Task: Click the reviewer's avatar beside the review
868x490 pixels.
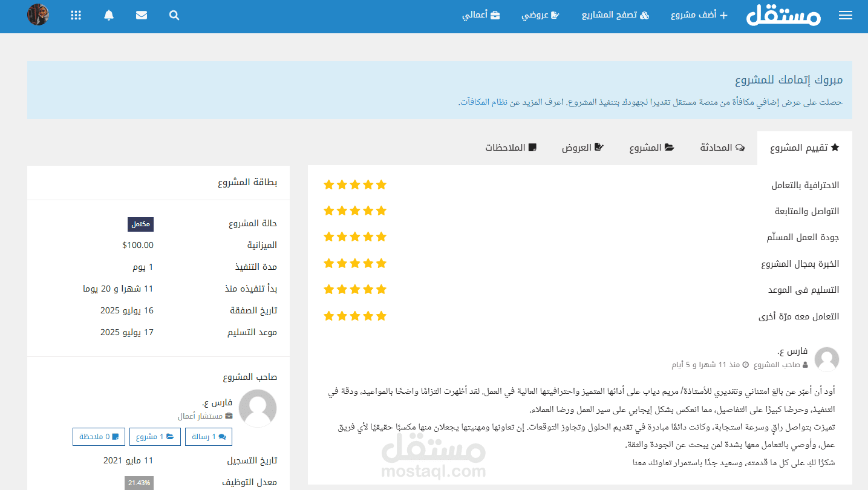Action: [827, 359]
